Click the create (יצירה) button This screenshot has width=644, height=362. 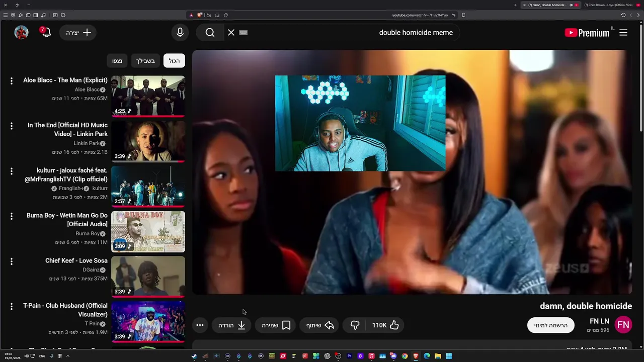[x=78, y=33]
